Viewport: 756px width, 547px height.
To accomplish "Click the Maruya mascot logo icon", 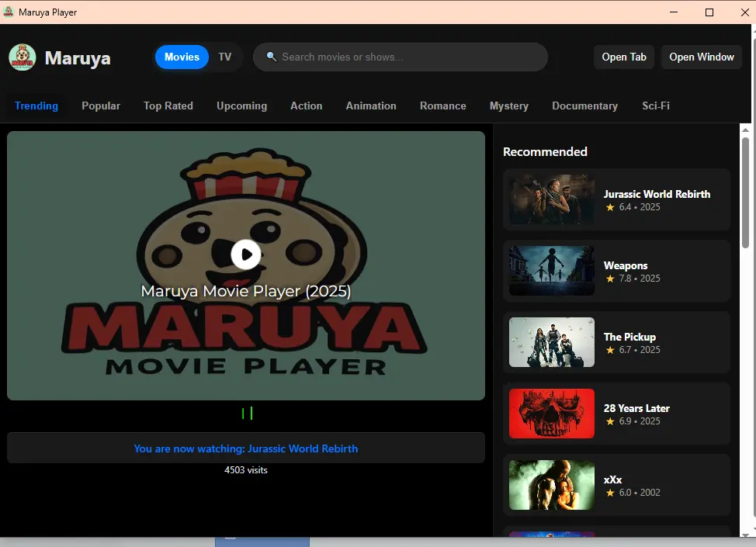I will pos(23,57).
